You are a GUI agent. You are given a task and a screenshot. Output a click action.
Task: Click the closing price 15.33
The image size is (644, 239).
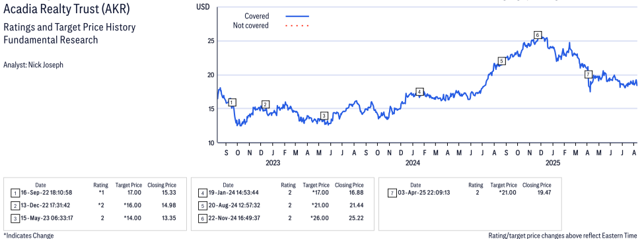pos(168,193)
